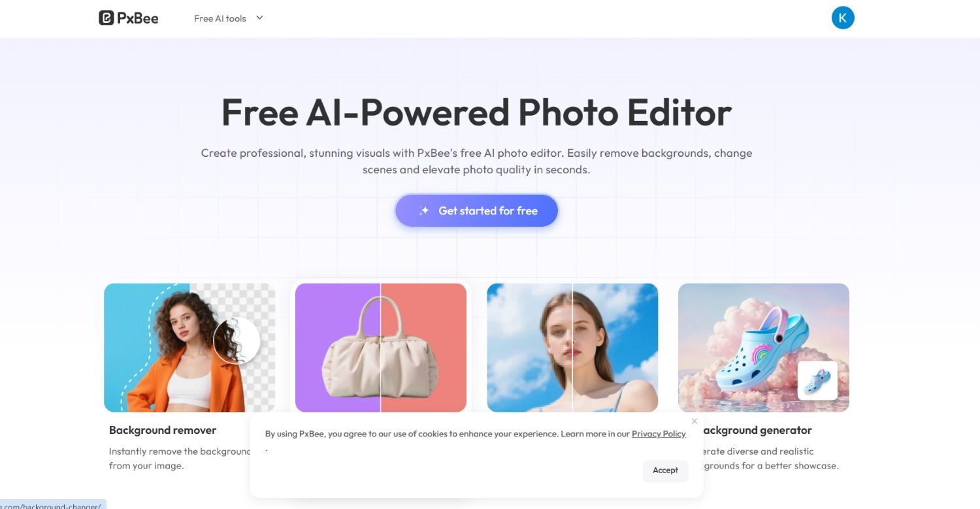This screenshot has width=980, height=509.
Task: Click the sparkle icon on Get started
Action: [x=424, y=210]
